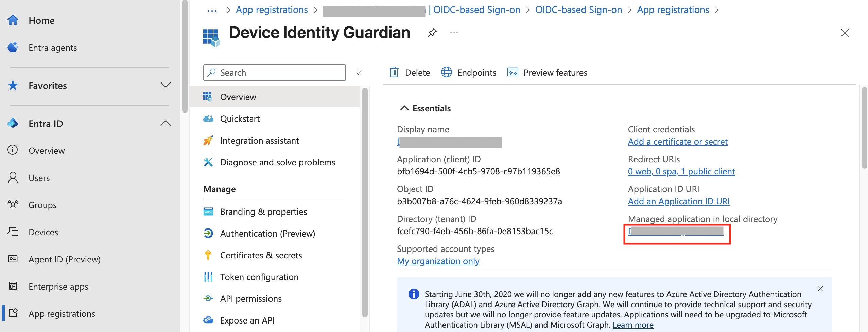Dismiss the ADAL info banner

point(820,289)
